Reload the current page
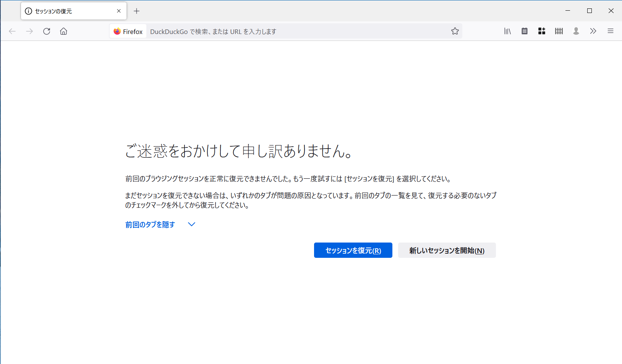This screenshot has width=622, height=364. (46, 31)
